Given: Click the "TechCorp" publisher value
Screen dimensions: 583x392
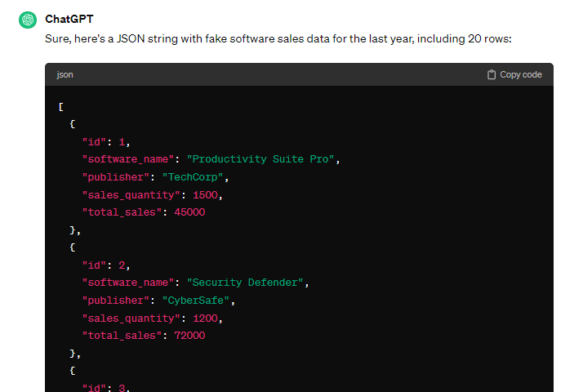Looking at the screenshot, I should (193, 177).
